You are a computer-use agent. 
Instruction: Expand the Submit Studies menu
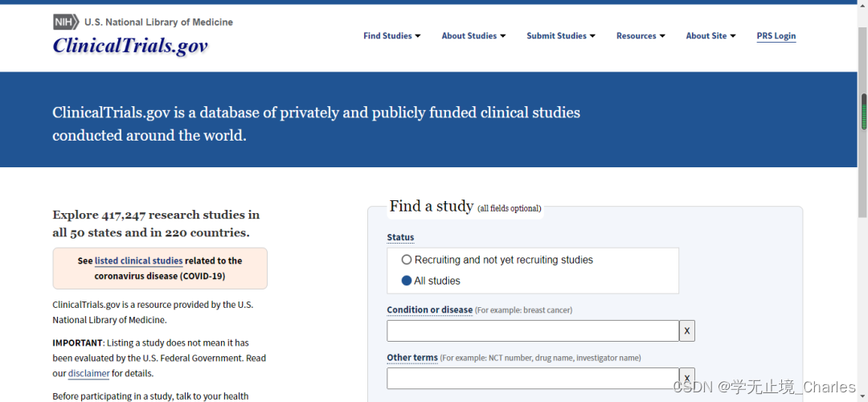tap(561, 35)
